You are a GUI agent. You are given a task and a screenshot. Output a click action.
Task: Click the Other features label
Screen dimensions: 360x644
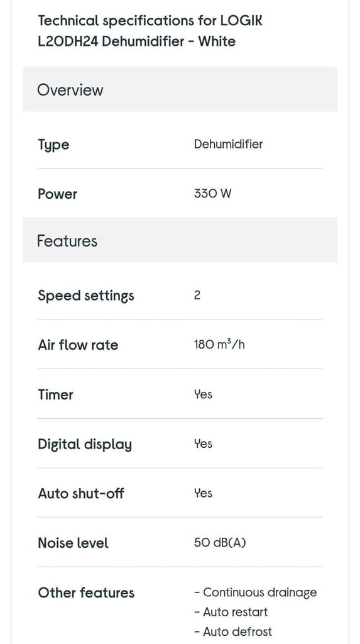(86, 592)
